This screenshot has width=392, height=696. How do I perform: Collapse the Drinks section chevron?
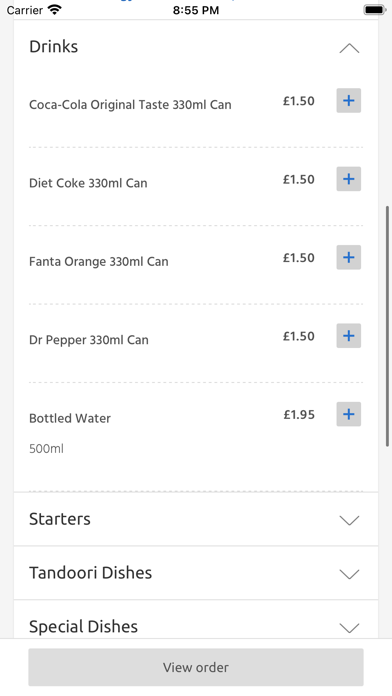pos(349,48)
